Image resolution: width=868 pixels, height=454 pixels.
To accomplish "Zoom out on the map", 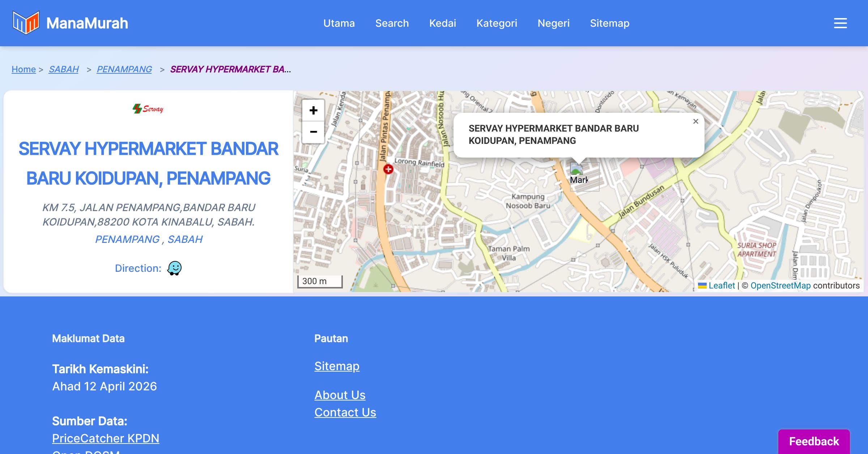I will pyautogui.click(x=313, y=132).
